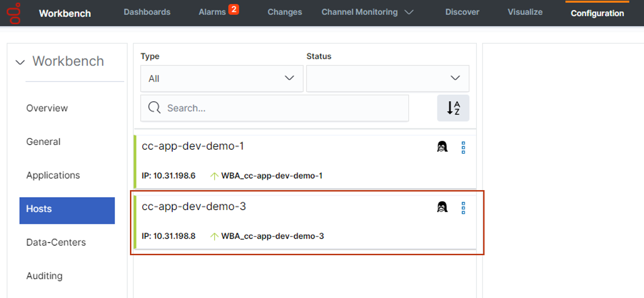The height and width of the screenshot is (298, 644).
Task: Click IP: 10.31.198.6 text
Action: 168,176
